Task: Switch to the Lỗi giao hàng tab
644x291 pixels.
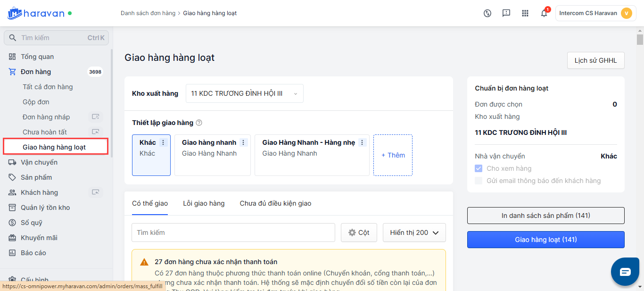Action: 204,203
